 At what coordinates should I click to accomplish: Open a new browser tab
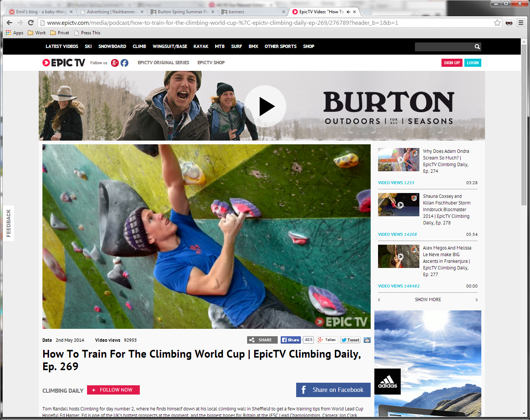[366, 12]
